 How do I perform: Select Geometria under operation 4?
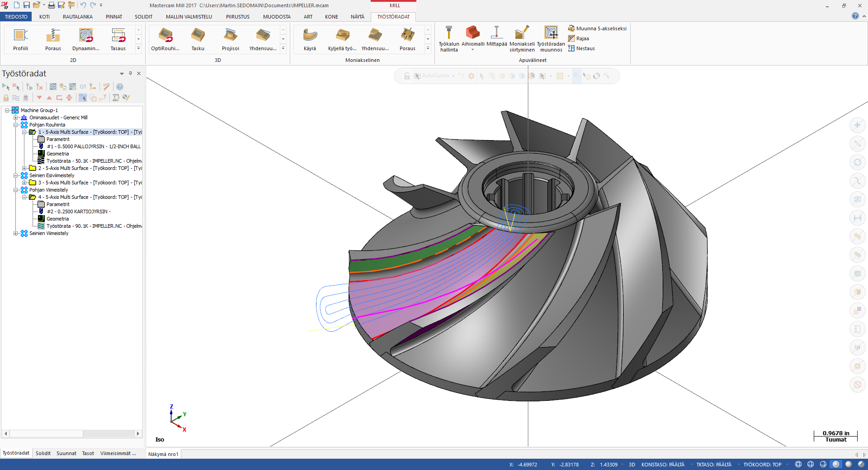point(57,219)
